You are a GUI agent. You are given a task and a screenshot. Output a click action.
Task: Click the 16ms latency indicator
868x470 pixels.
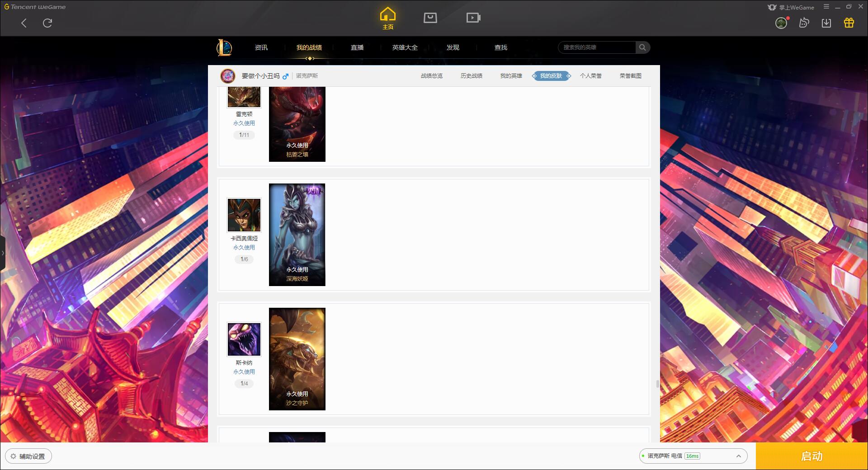coord(692,456)
